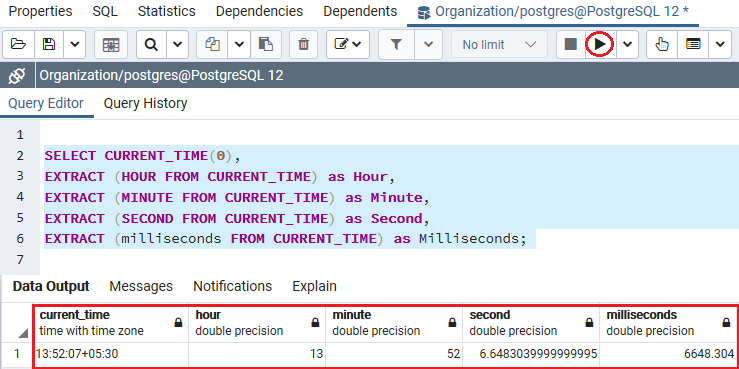Select the hour cell value 13

coord(257,353)
